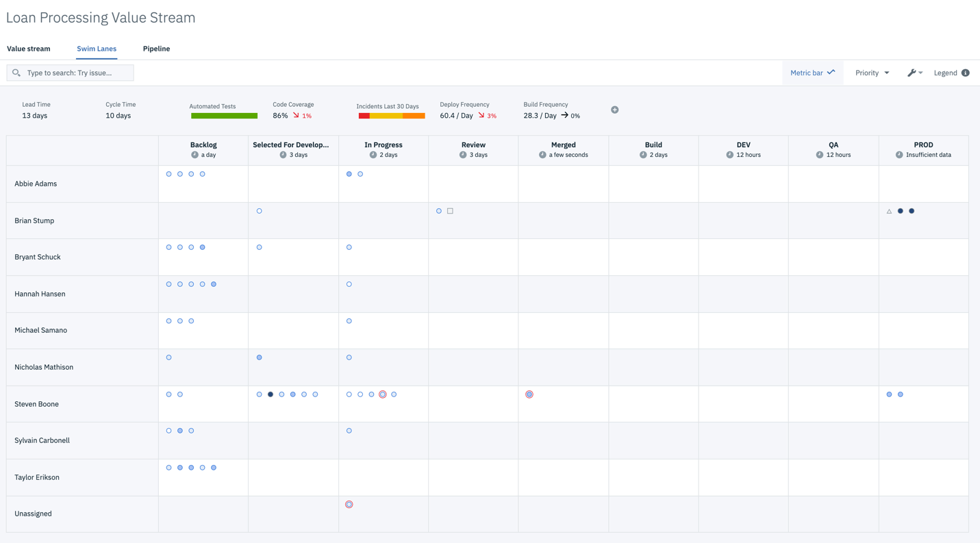This screenshot has width=980, height=543.
Task: Click the add metric plus icon
Action: (x=614, y=110)
